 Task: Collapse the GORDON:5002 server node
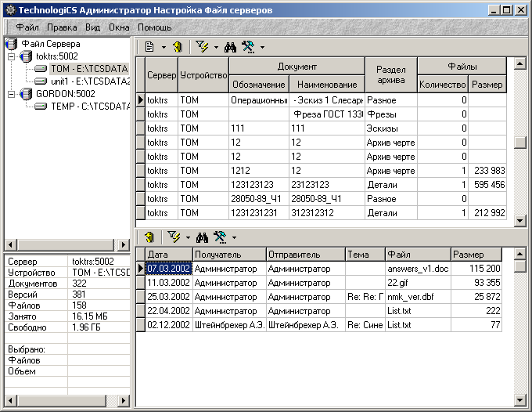[x=11, y=94]
